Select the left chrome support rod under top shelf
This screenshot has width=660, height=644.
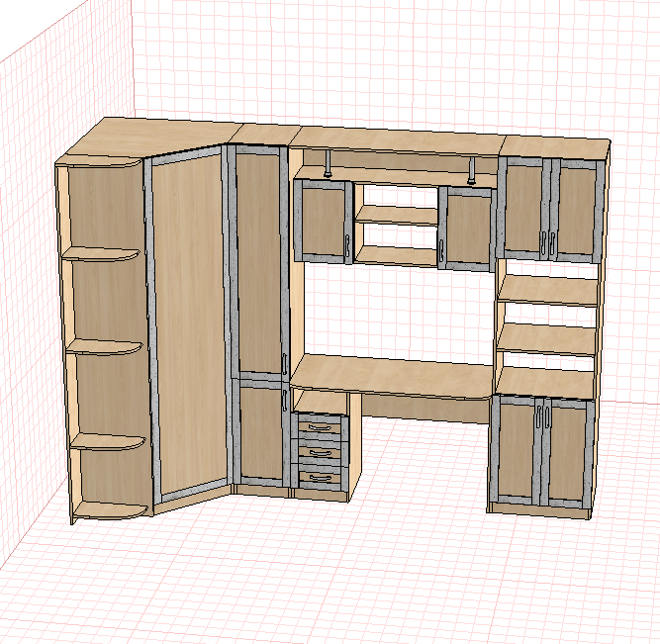(328, 164)
